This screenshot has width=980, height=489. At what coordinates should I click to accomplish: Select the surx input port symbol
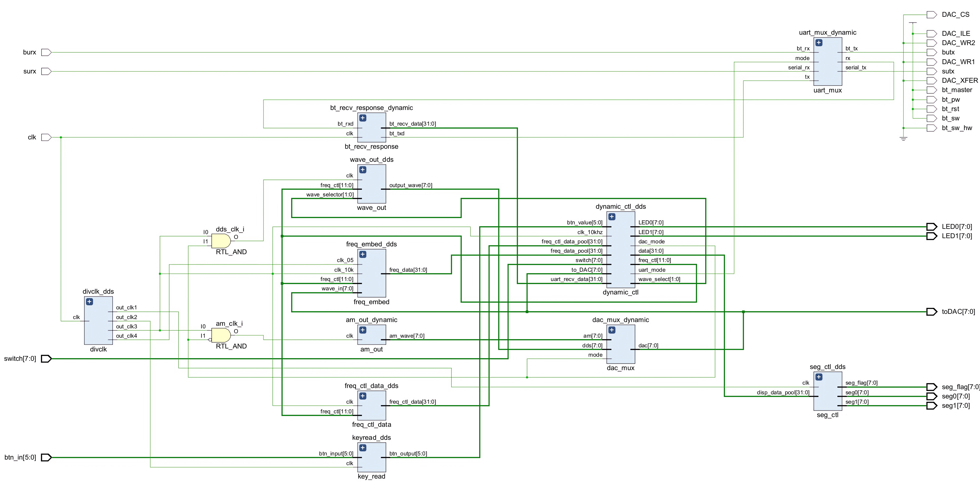[46, 71]
